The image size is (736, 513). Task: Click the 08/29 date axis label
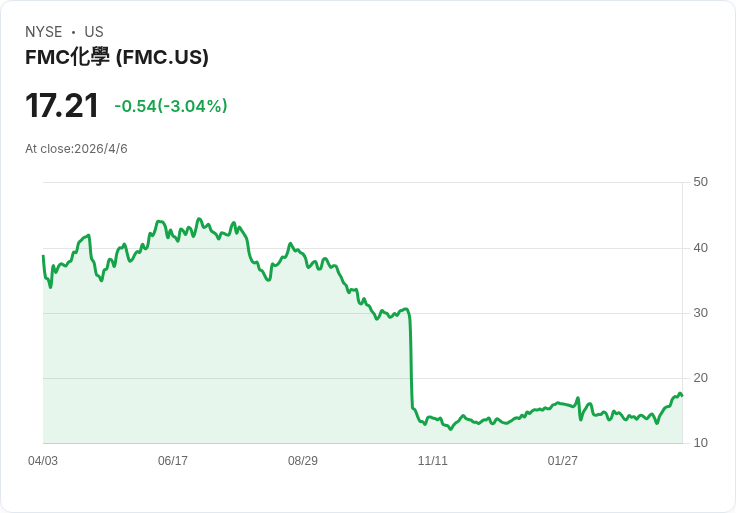pyautogui.click(x=303, y=461)
